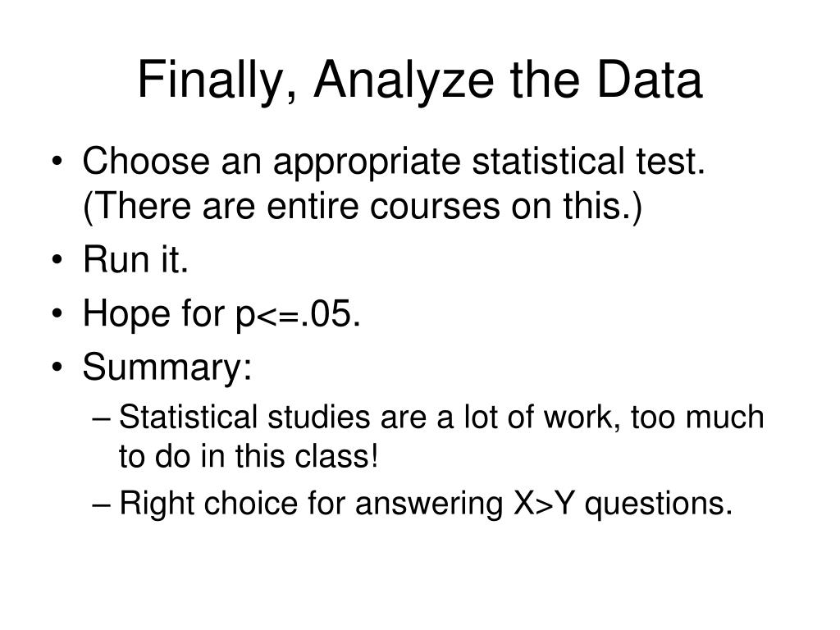Viewport: 840px width, 630px height.
Task: Click the dash before 'Statistical studies'
Action: (x=101, y=419)
